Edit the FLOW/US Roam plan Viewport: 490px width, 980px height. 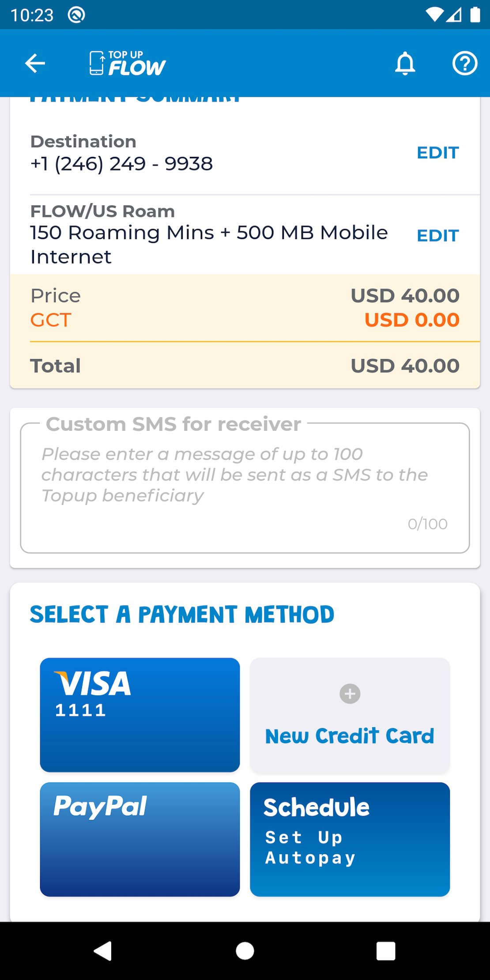(x=437, y=236)
